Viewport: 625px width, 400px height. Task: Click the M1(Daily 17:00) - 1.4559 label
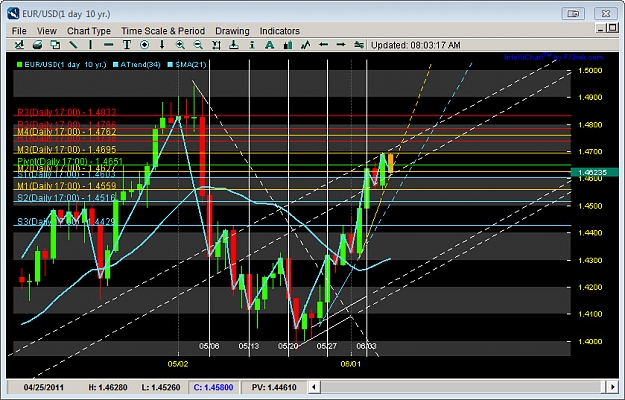67,186
